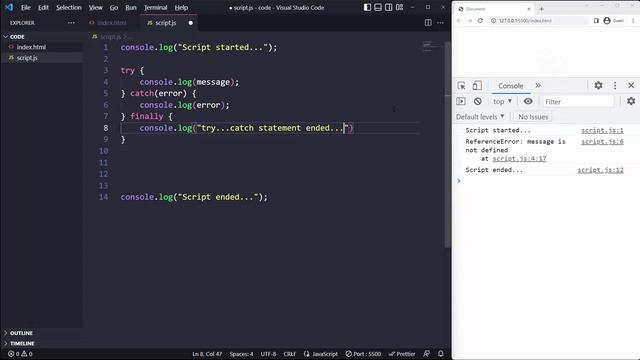This screenshot has width=640, height=360.
Task: Click the Port : 5500 live server item
Action: tap(363, 354)
